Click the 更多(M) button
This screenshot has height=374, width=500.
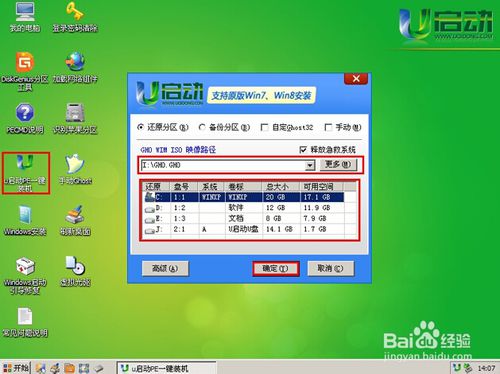pyautogui.click(x=338, y=165)
